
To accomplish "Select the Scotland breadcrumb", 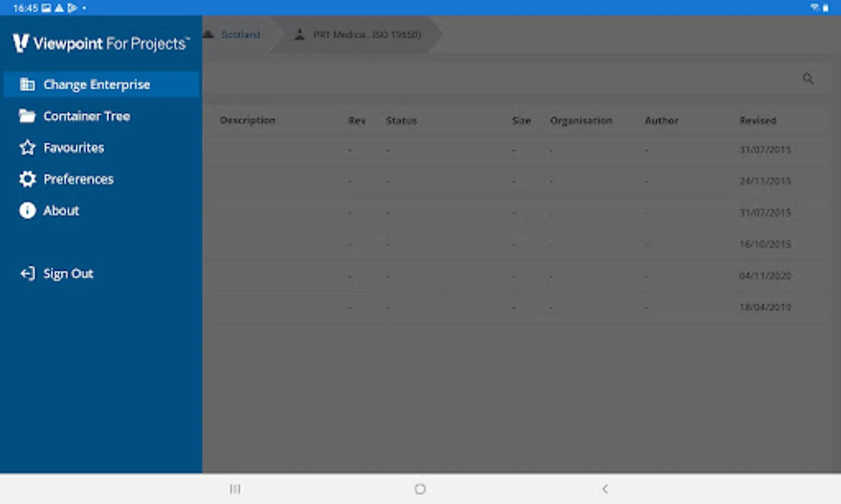I will tap(240, 35).
